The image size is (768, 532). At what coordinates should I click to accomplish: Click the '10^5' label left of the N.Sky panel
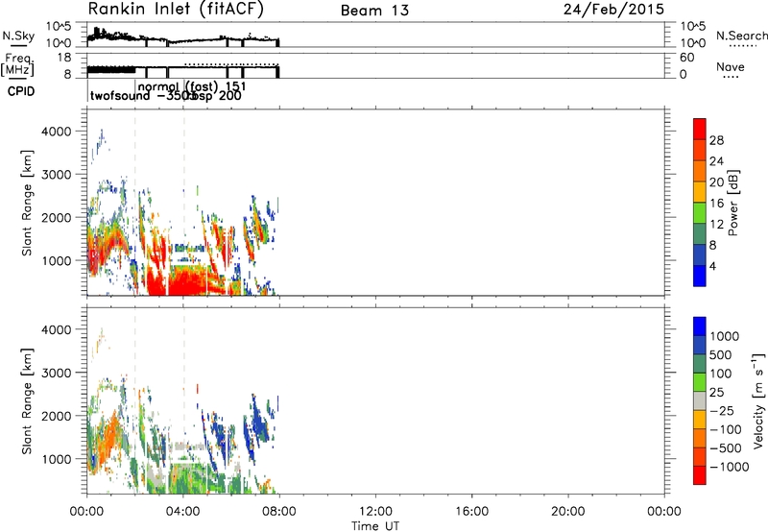pos(60,27)
